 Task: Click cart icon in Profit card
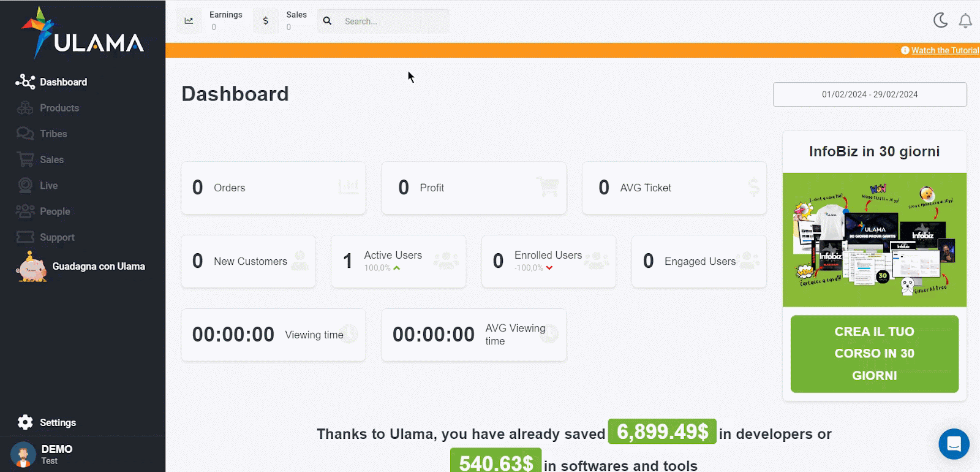[548, 187]
